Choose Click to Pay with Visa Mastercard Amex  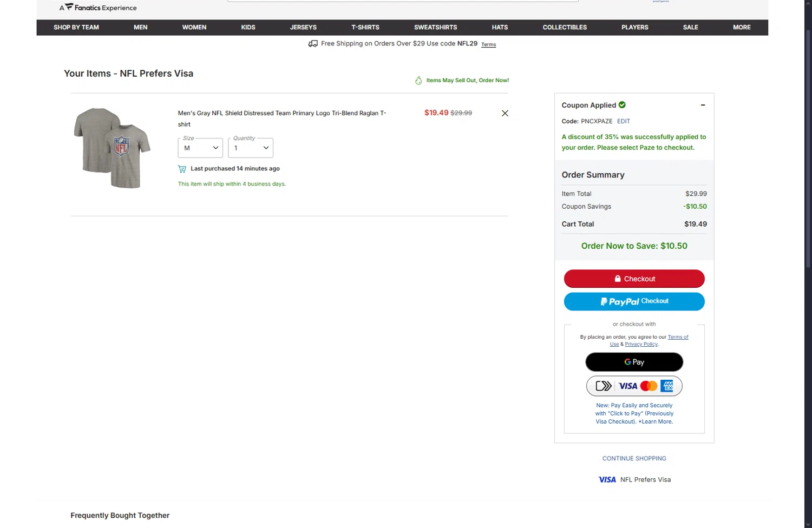click(634, 386)
